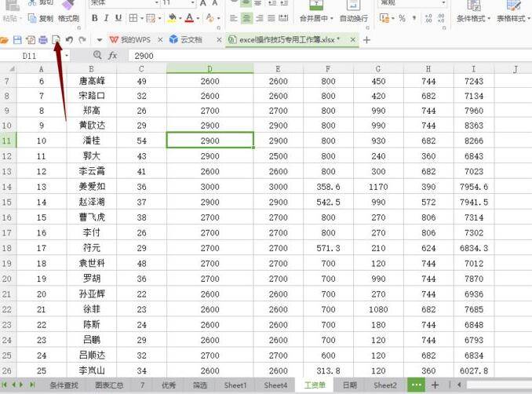
Task: Click the Undo arrow icon
Action: tap(70, 39)
